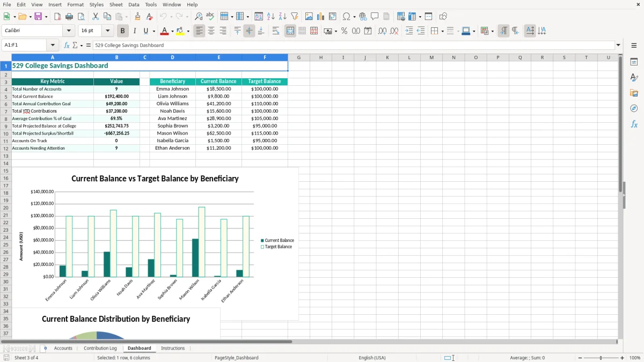This screenshot has height=362, width=644.
Task: Adjust the zoom slider
Action: tap(601, 358)
